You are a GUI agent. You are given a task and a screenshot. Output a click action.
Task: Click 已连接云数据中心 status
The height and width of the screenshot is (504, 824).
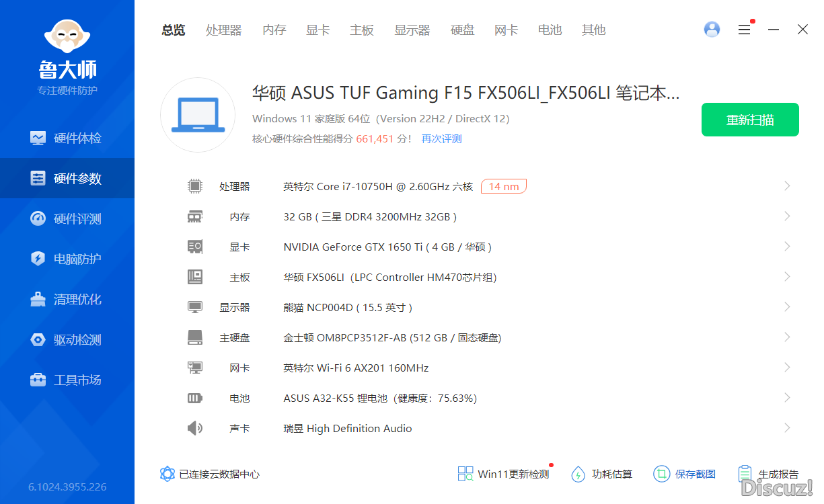pos(210,474)
